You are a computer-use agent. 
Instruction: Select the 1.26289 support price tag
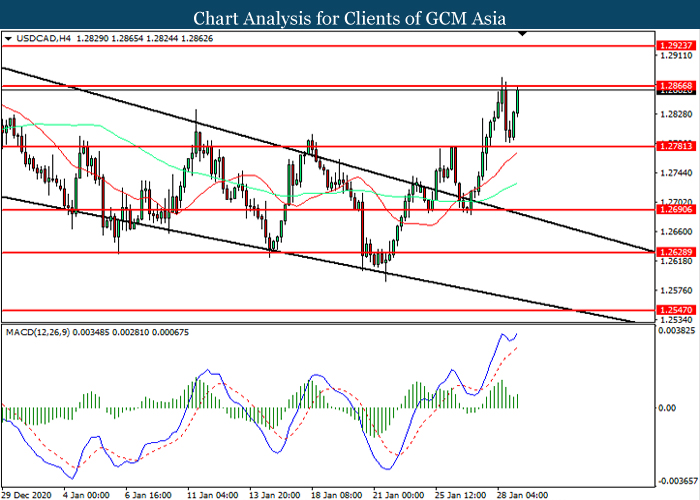pos(673,253)
